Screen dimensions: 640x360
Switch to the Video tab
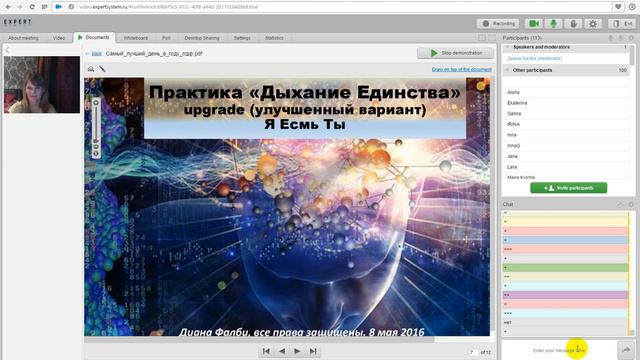point(59,38)
